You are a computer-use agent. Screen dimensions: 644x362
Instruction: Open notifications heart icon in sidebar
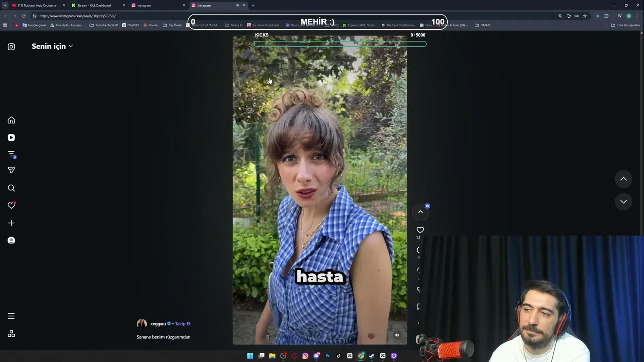click(x=11, y=205)
